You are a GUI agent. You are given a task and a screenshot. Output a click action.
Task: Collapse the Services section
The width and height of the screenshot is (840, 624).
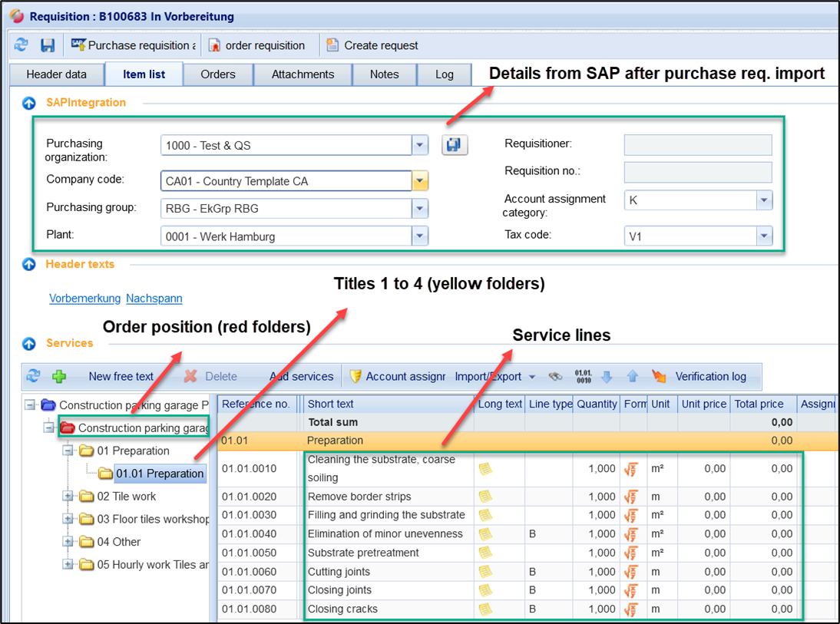click(29, 343)
